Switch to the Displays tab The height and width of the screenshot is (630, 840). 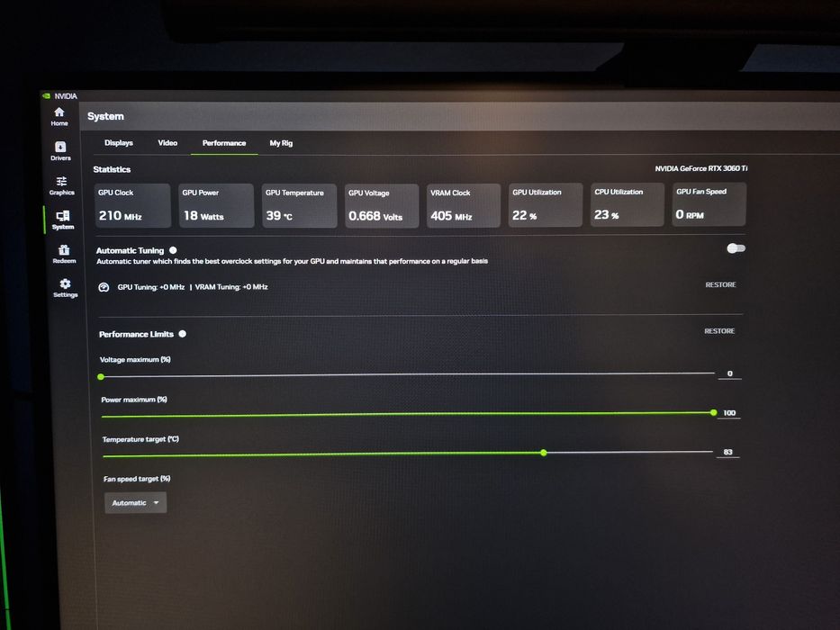(119, 143)
